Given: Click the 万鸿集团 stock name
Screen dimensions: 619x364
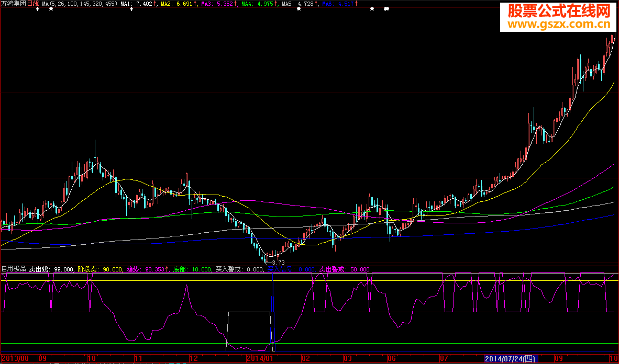Looking at the screenshot, I should [x=13, y=4].
